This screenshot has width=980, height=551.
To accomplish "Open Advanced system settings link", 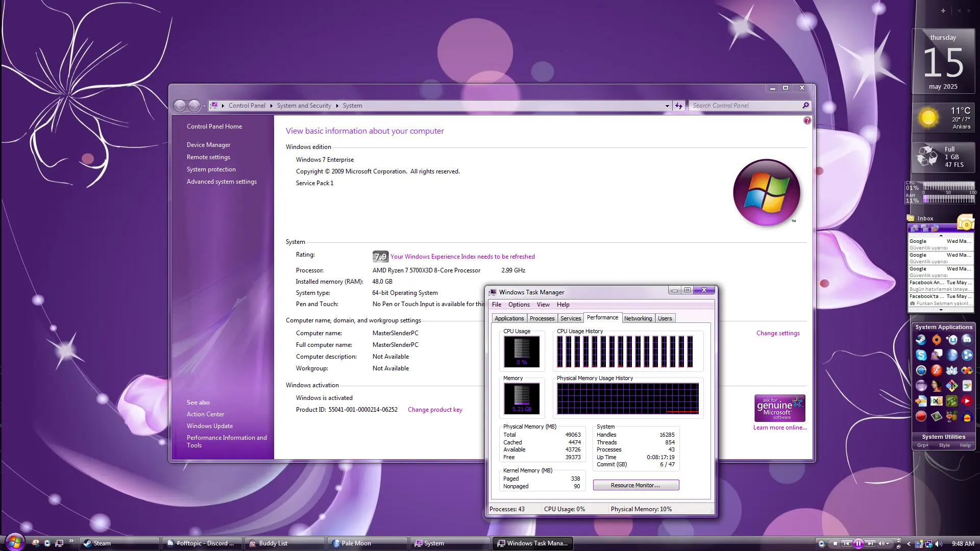I will click(222, 182).
